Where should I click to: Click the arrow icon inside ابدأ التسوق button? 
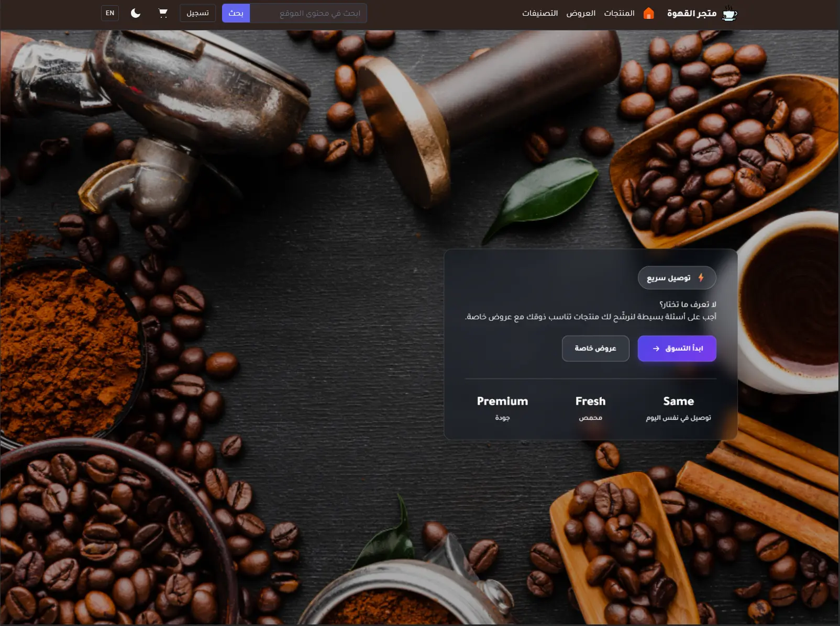point(656,349)
